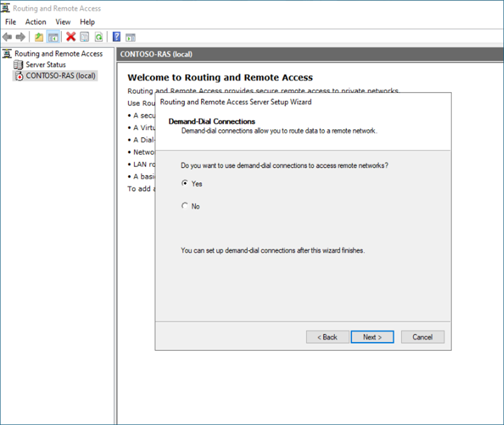Click the Back button in wizard
Image resolution: width=504 pixels, height=425 pixels.
pyautogui.click(x=327, y=337)
